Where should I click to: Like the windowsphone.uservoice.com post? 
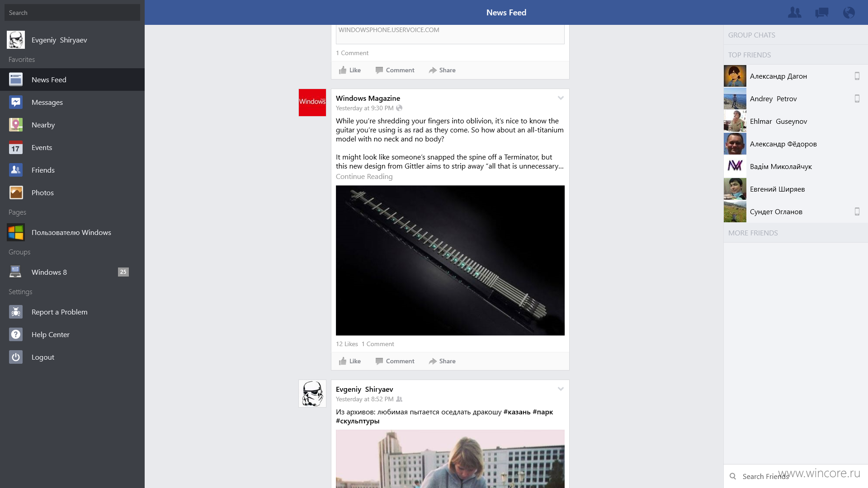coord(350,70)
